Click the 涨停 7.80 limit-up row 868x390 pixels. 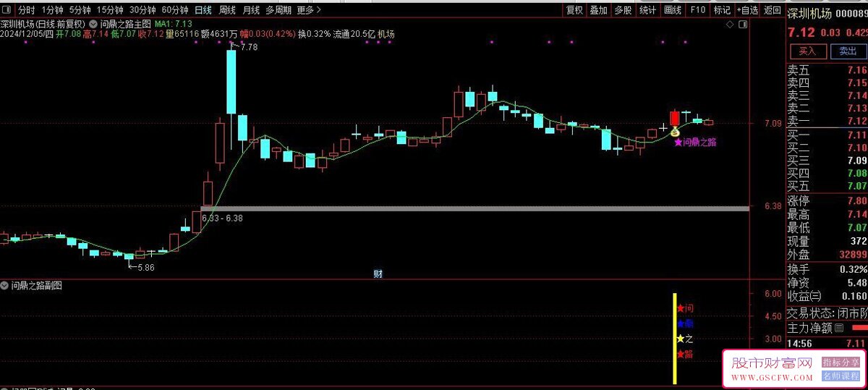coord(827,201)
